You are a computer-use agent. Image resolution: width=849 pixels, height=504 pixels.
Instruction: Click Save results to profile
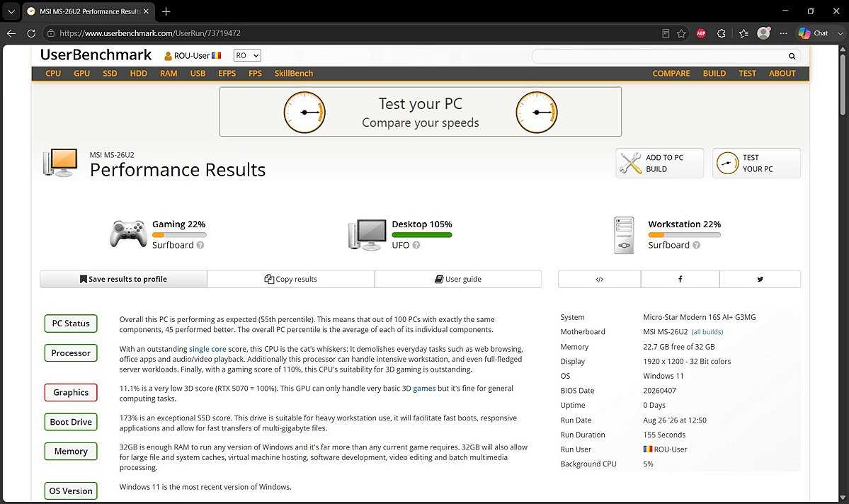point(123,280)
